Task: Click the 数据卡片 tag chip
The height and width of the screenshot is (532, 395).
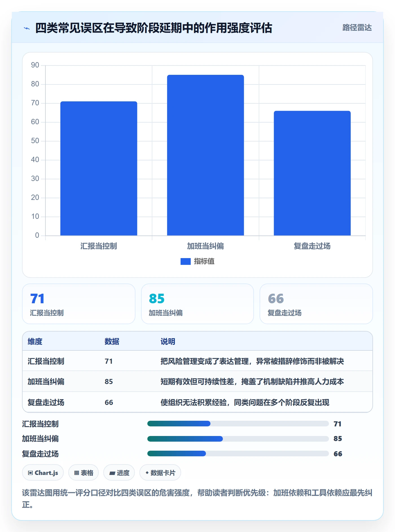Action: [160, 472]
